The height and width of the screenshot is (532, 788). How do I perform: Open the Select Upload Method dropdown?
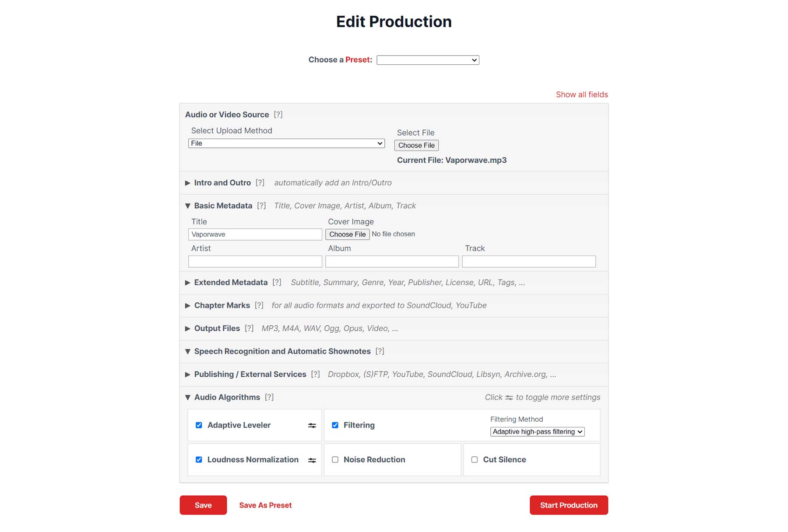point(286,143)
